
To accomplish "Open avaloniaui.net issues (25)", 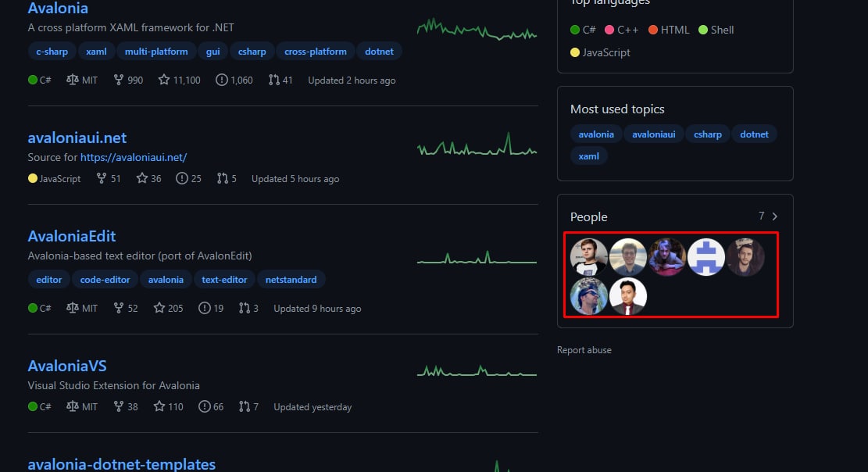I will [188, 179].
